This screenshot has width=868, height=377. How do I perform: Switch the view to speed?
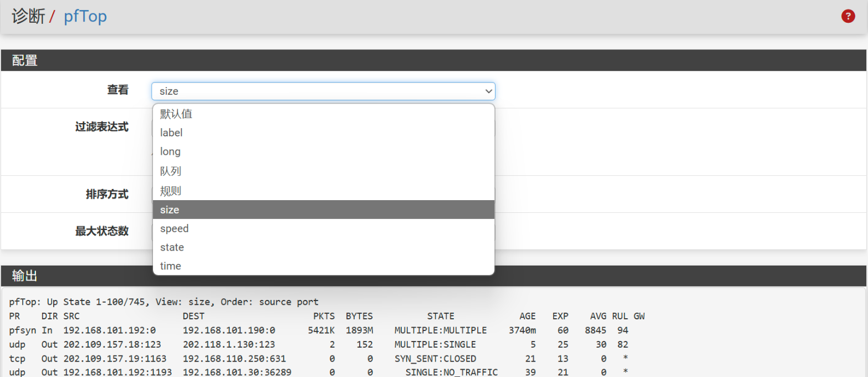tap(174, 228)
